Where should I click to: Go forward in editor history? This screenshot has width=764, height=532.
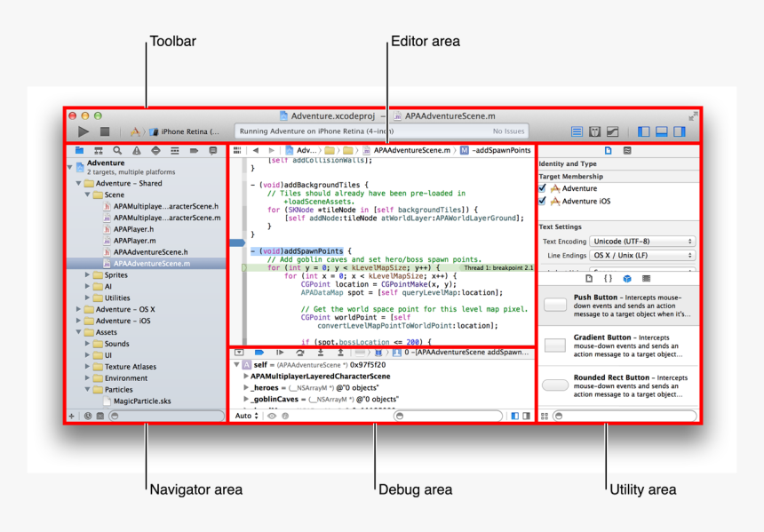point(271,150)
